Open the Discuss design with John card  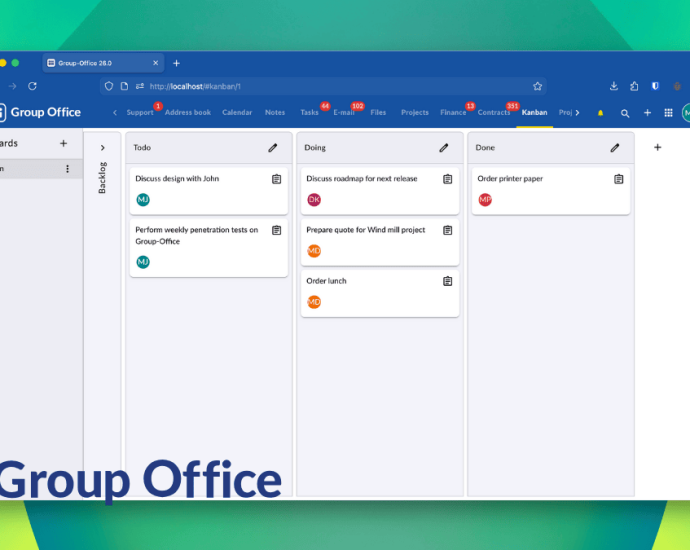pos(209,191)
